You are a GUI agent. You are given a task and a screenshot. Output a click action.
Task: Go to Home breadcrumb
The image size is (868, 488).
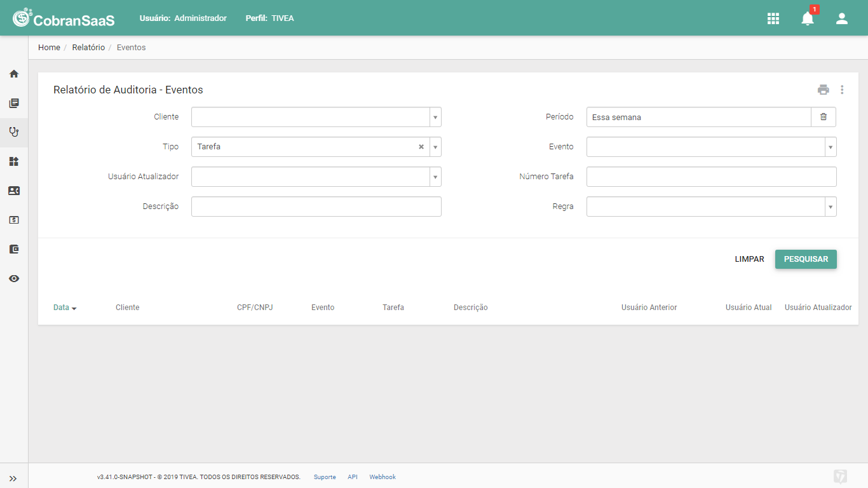pyautogui.click(x=49, y=48)
